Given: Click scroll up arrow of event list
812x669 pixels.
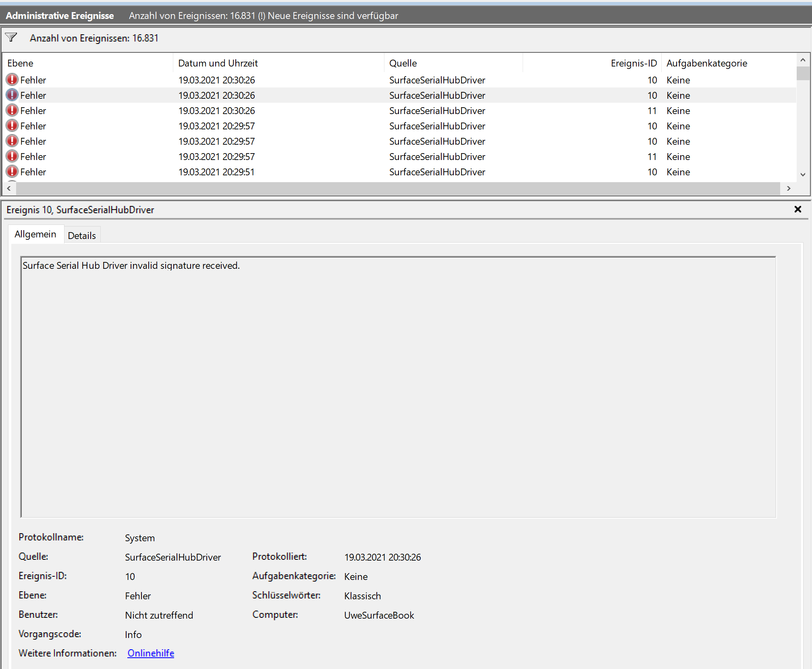Looking at the screenshot, I should pos(803,60).
